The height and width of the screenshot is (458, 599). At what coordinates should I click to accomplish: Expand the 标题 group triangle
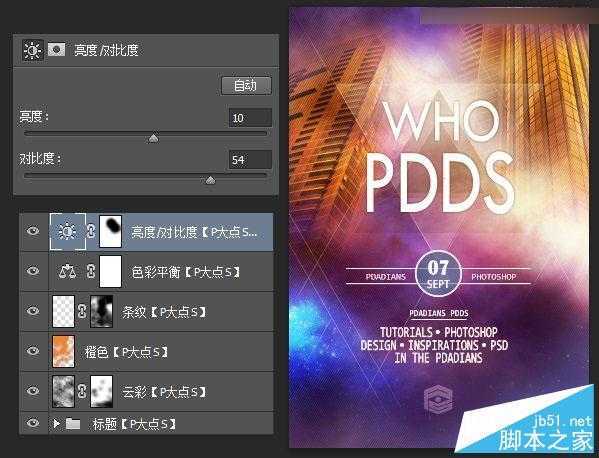(57, 423)
